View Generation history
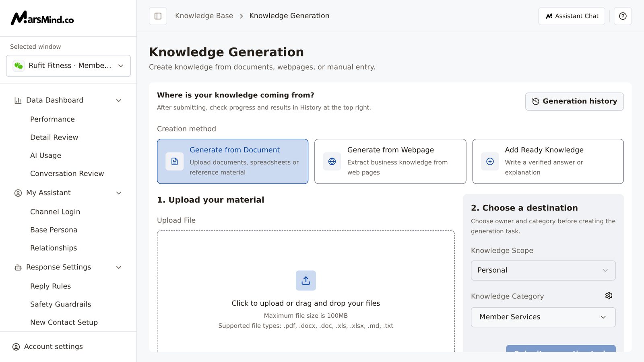 [574, 101]
